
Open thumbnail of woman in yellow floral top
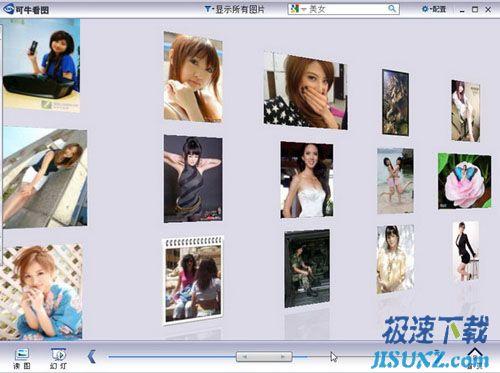click(x=395, y=259)
